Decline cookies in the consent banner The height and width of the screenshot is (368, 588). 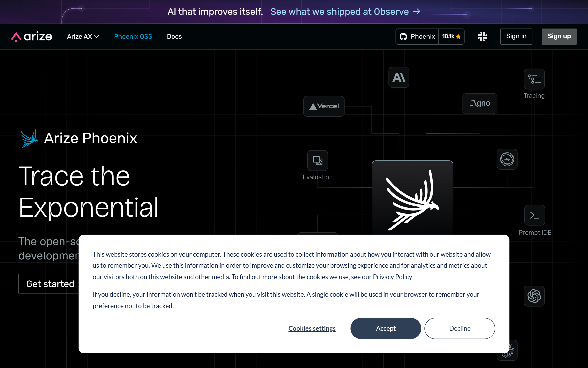pyautogui.click(x=460, y=328)
